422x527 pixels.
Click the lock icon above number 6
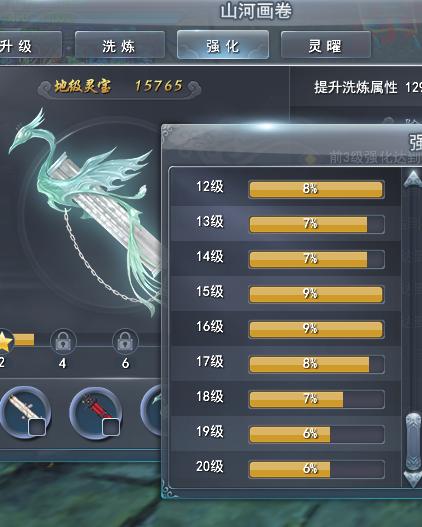(125, 342)
